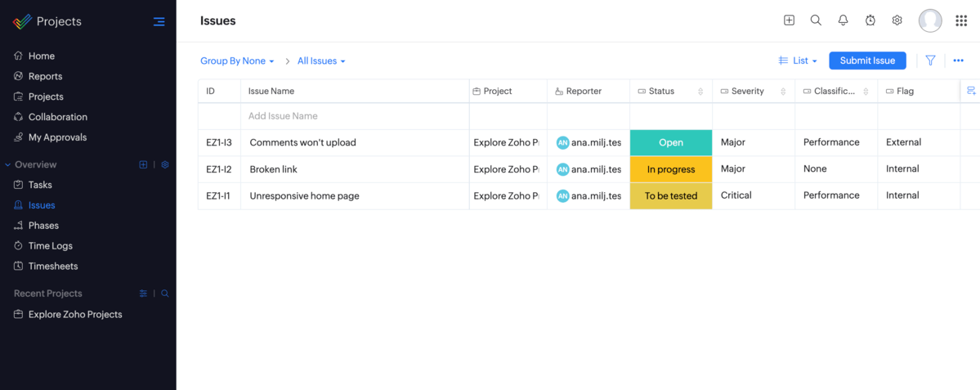The height and width of the screenshot is (390, 980).
Task: Open the timer stopwatch icon
Action: click(870, 20)
